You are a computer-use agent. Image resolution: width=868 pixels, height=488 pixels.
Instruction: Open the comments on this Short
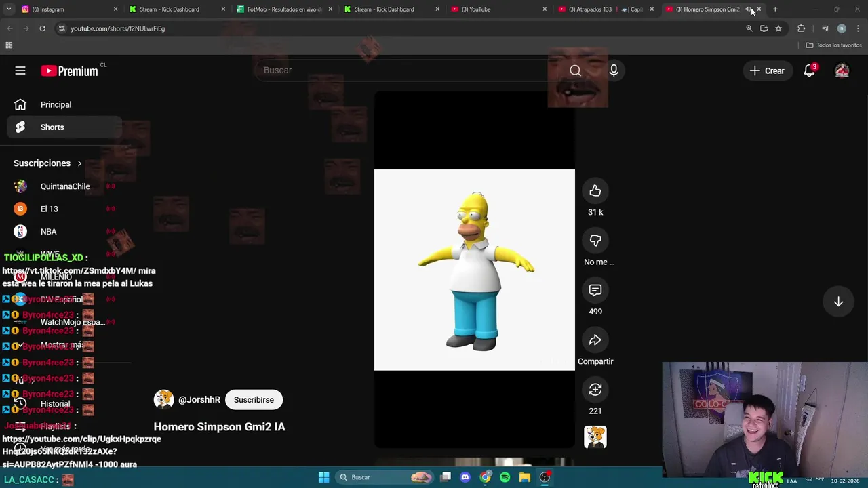[x=595, y=290]
